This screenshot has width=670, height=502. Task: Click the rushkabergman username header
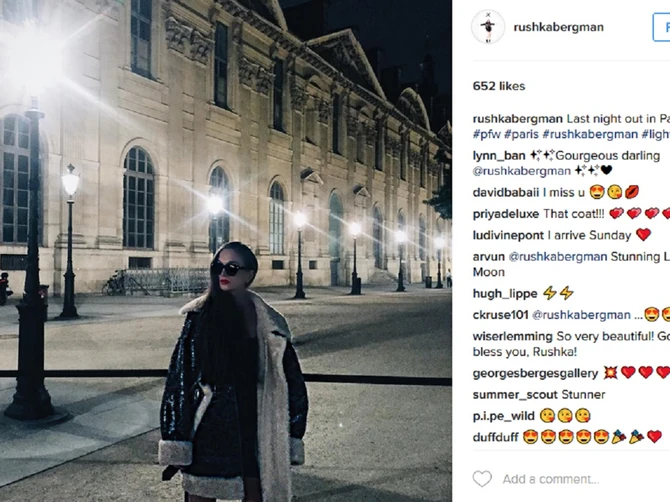click(x=558, y=27)
